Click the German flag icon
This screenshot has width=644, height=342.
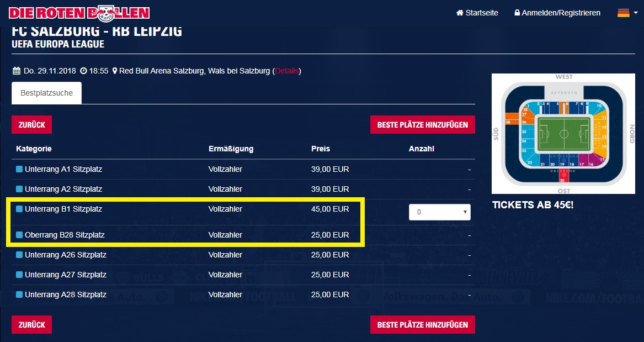tap(623, 13)
